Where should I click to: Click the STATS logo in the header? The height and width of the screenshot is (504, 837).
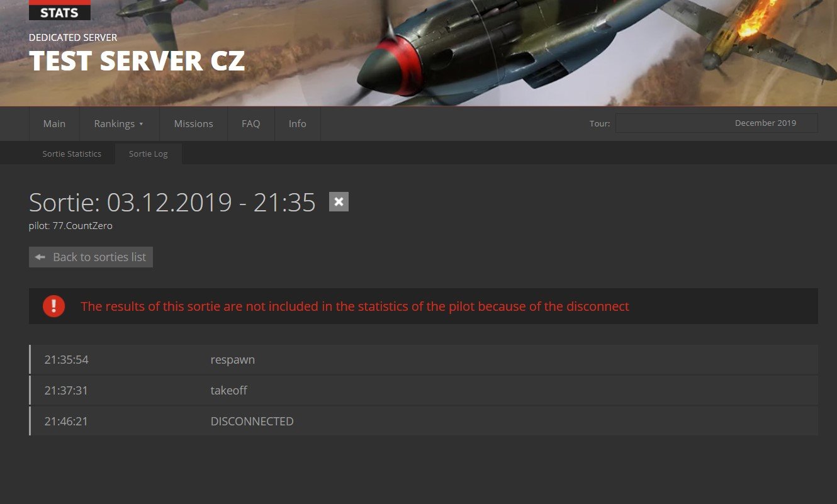pyautogui.click(x=60, y=10)
